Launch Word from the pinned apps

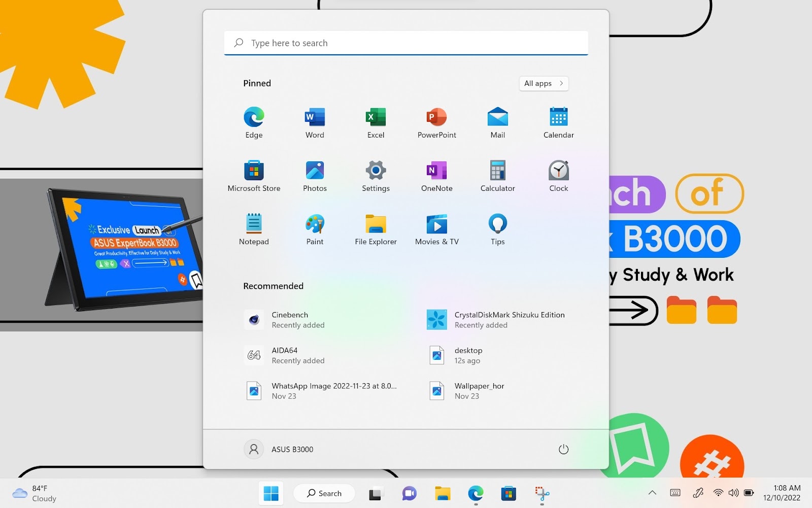click(x=315, y=123)
